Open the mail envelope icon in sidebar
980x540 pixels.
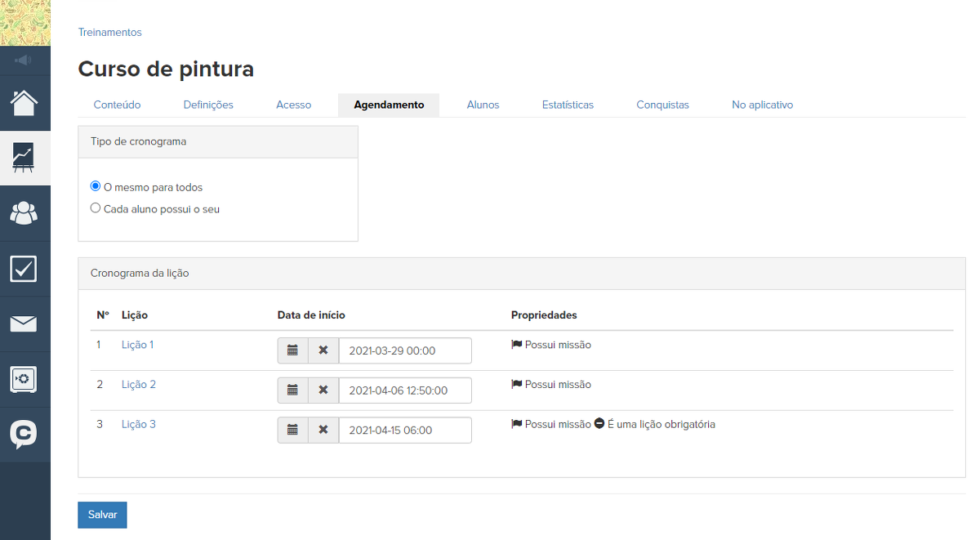pos(24,324)
